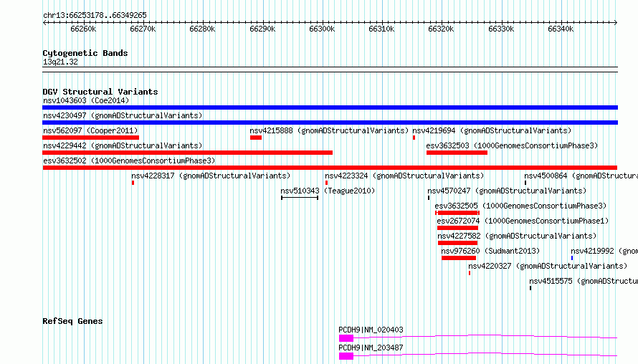Select the nsv4230497 gnomAD blue variant bar
The height and width of the screenshot is (364, 638).
[x=330, y=123]
